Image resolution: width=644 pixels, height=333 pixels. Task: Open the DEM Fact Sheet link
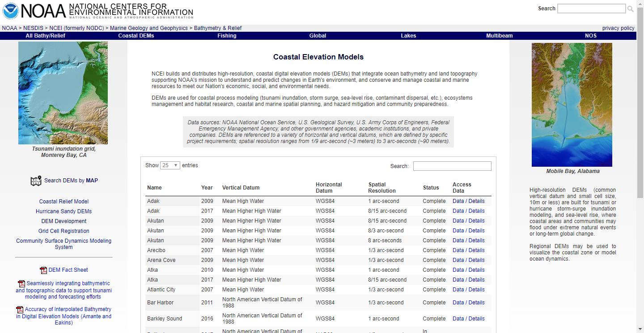(x=68, y=270)
